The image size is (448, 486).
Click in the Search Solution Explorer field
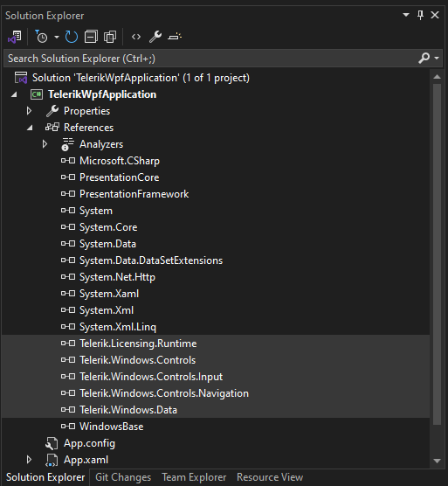[210, 59]
